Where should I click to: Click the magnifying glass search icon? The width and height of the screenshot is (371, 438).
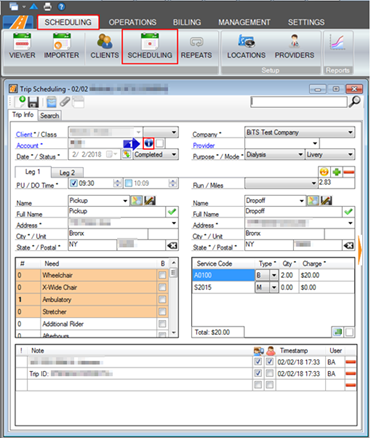[355, 102]
